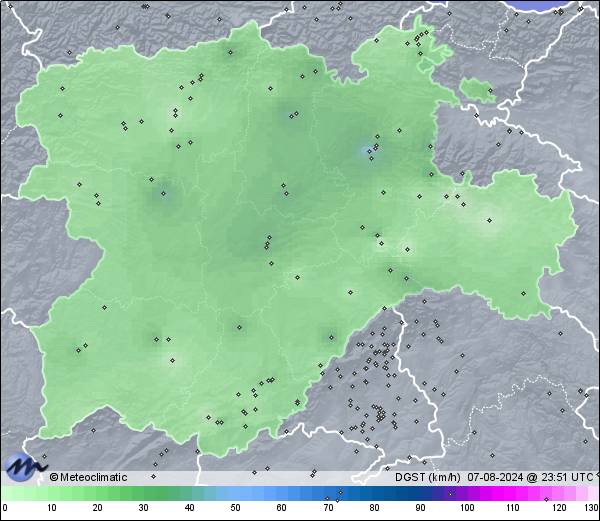Screen dimensions: 600x521
Task: Click the 100 value on scale
Action: pos(467,508)
